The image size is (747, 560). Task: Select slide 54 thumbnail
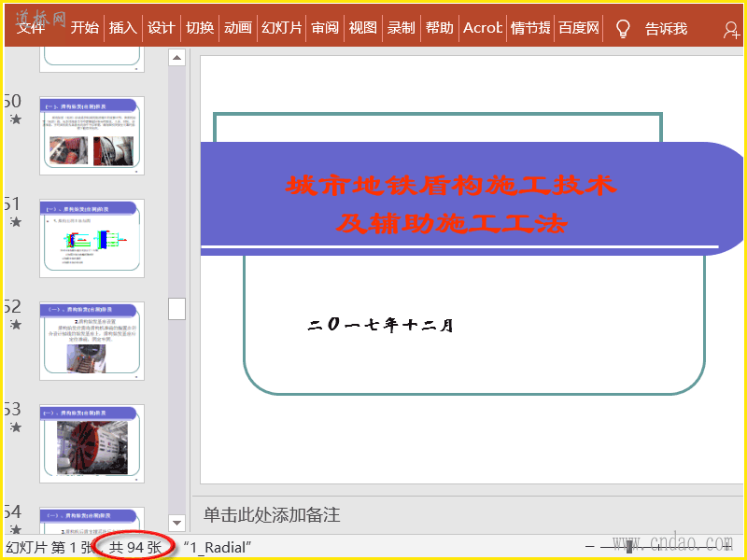[x=92, y=521]
